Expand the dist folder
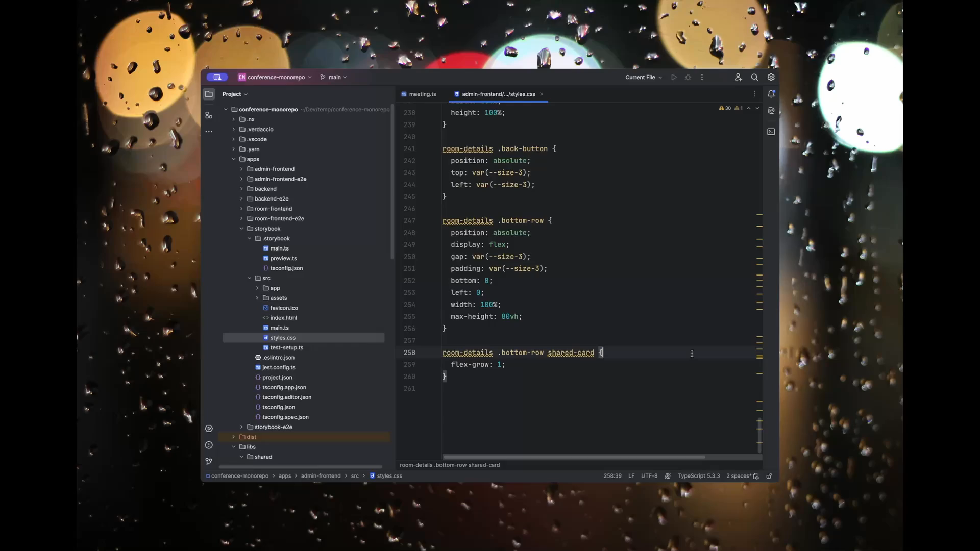Image resolution: width=980 pixels, height=551 pixels. pos(234,437)
